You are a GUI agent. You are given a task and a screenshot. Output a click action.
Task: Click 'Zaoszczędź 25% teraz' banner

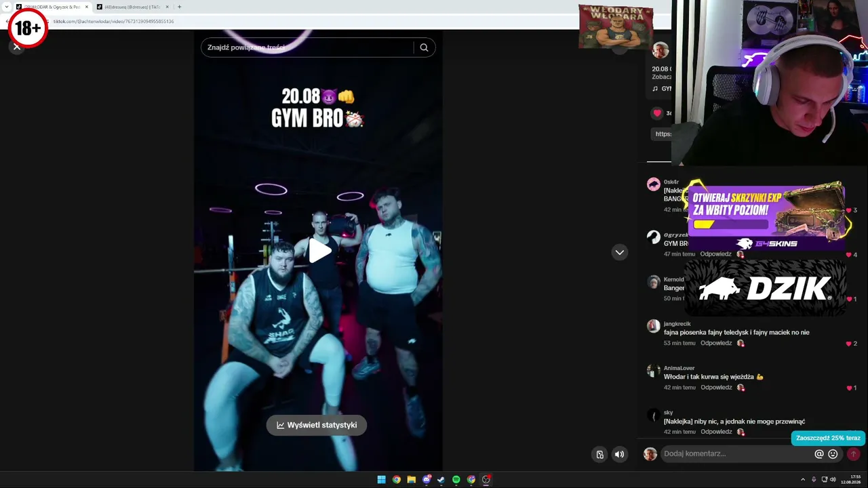[x=828, y=438]
